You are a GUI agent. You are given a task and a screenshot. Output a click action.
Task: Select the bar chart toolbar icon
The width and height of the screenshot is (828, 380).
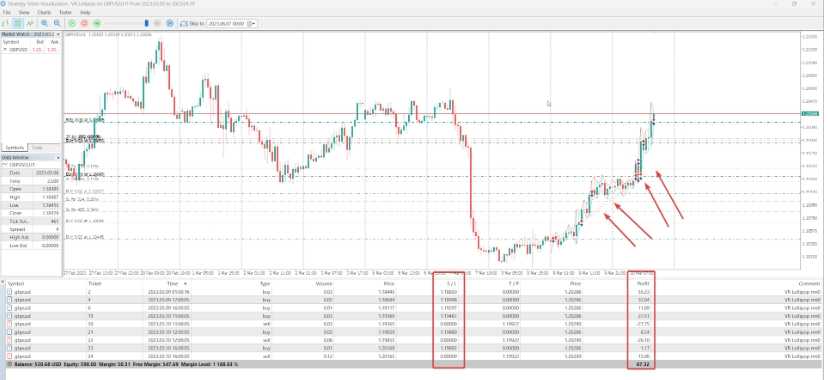pos(5,23)
